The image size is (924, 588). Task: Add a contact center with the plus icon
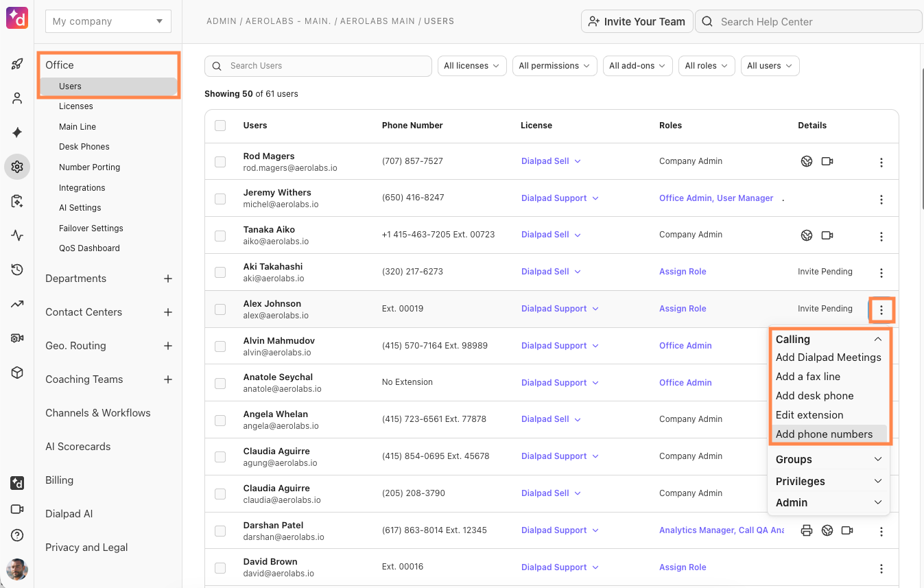pyautogui.click(x=168, y=312)
